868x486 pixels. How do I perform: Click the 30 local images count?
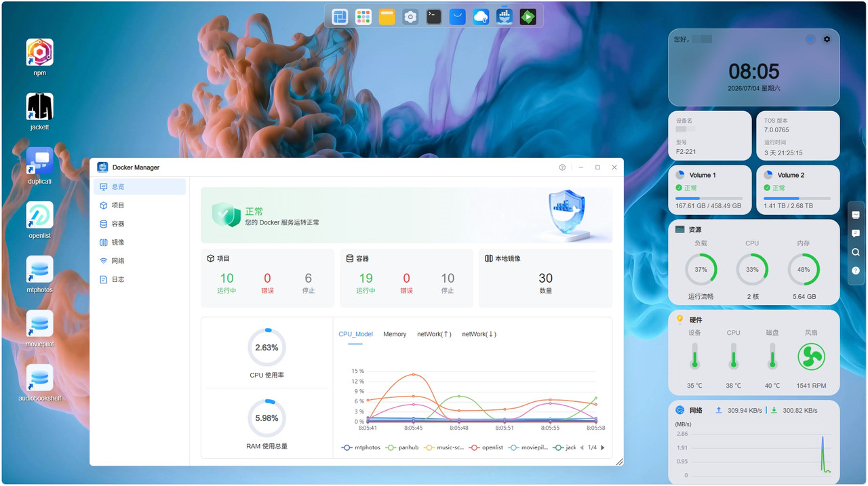click(546, 278)
